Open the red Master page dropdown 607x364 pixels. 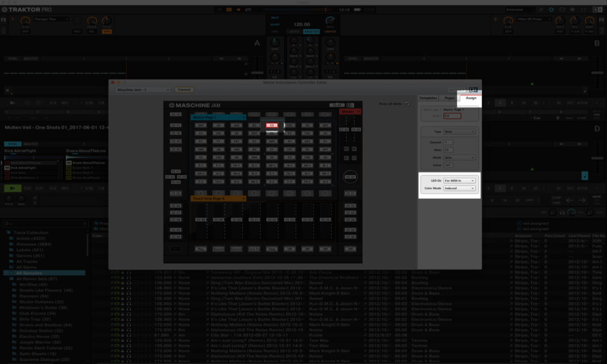click(x=350, y=111)
